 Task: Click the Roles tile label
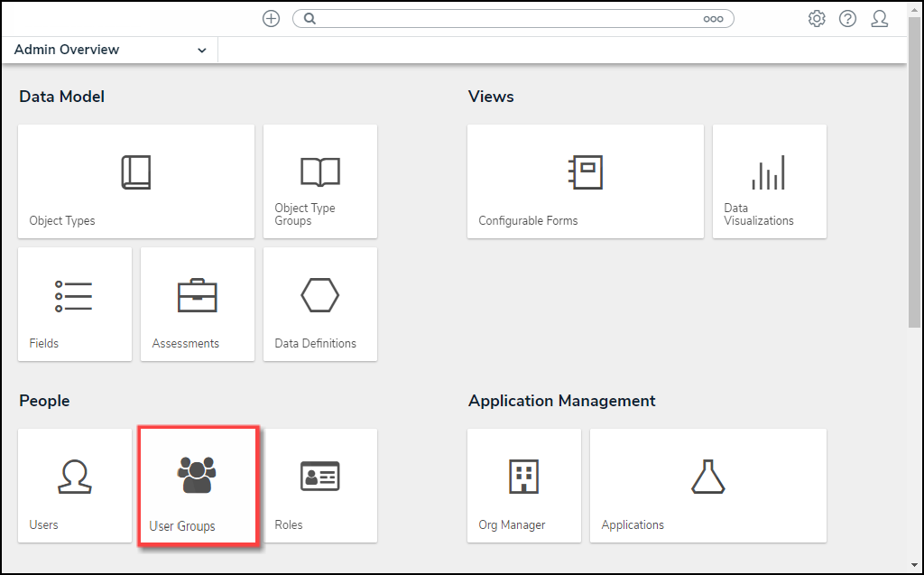click(x=289, y=524)
